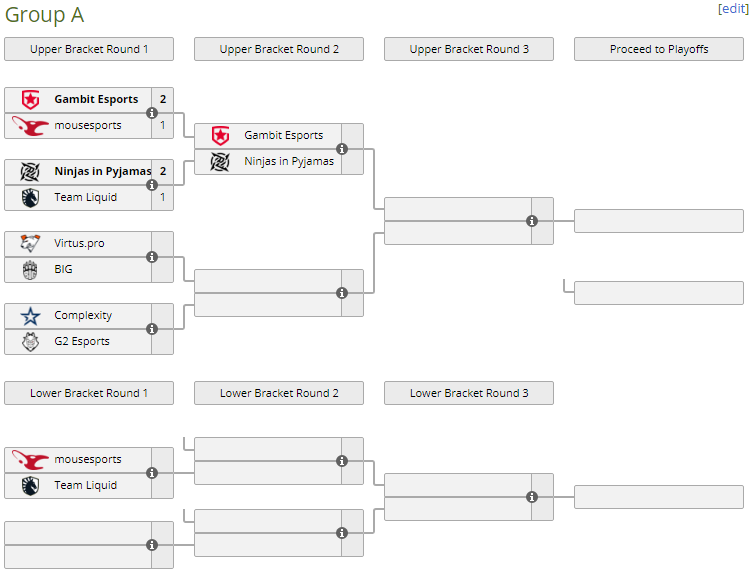751x573 pixels.
Task: Click the Team Liquid logo in Upper Bracket Round 1
Action: (x=30, y=197)
